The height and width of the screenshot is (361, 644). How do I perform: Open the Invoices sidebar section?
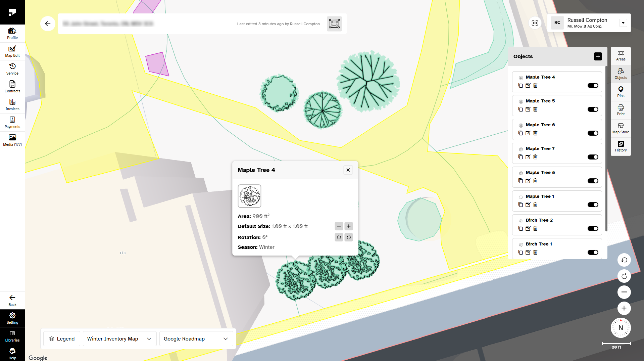[x=12, y=105]
